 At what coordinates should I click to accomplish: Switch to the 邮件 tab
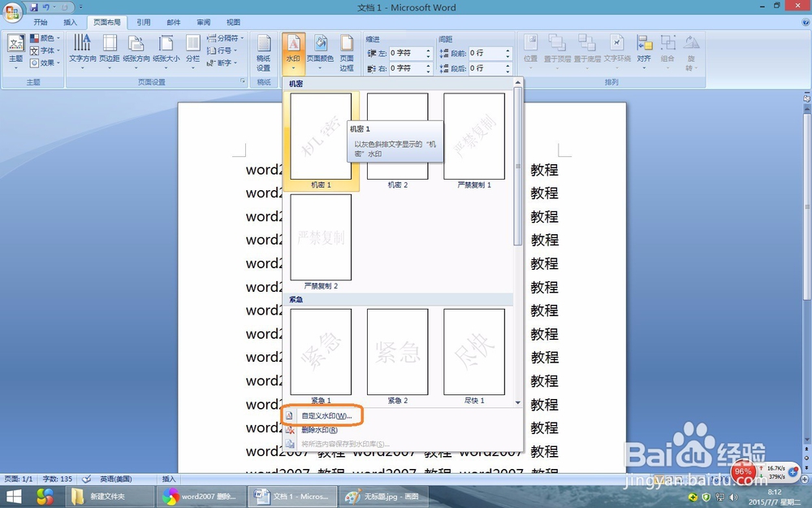tap(174, 22)
